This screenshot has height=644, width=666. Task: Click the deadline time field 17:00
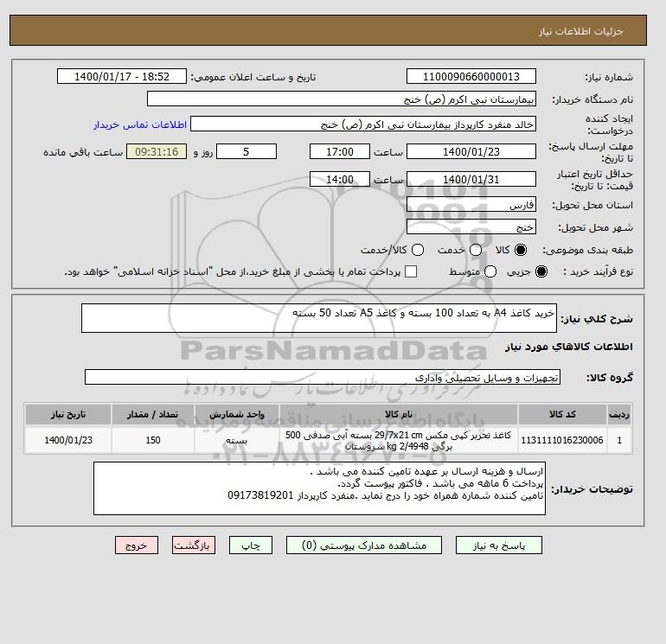(340, 151)
